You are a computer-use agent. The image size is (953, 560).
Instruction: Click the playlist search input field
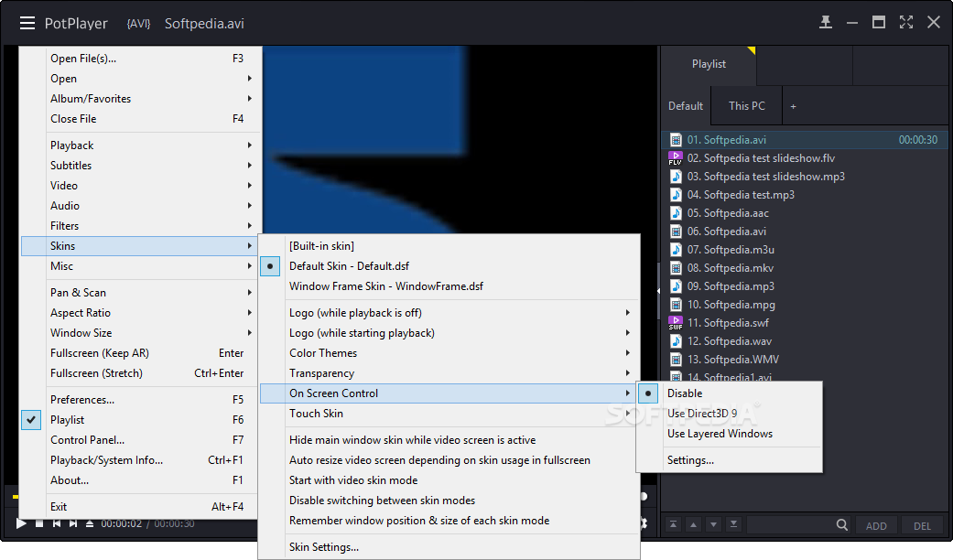point(790,525)
